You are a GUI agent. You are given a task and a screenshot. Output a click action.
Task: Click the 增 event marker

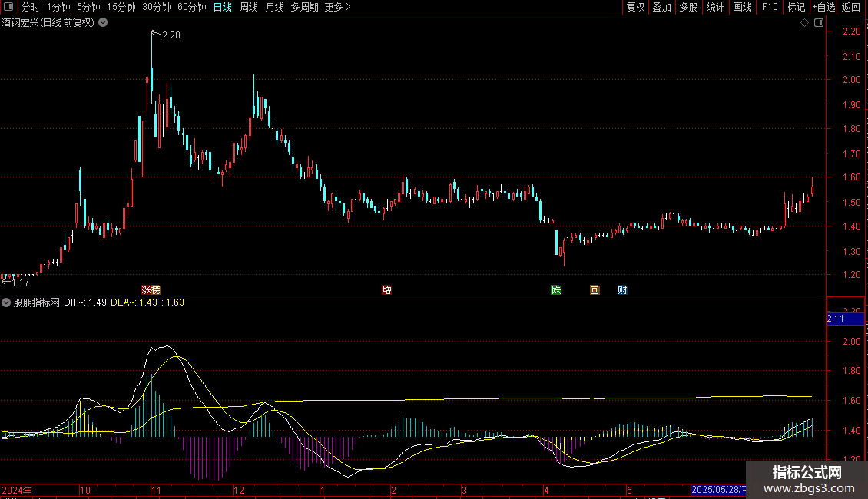click(x=386, y=290)
